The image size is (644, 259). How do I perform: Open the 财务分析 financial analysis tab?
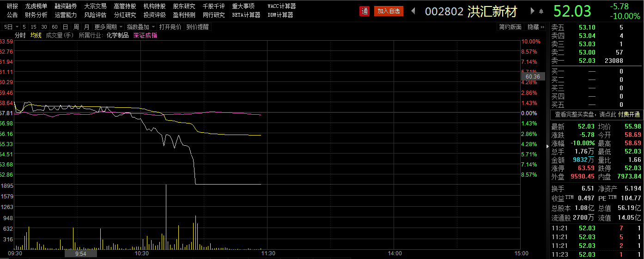click(x=36, y=15)
